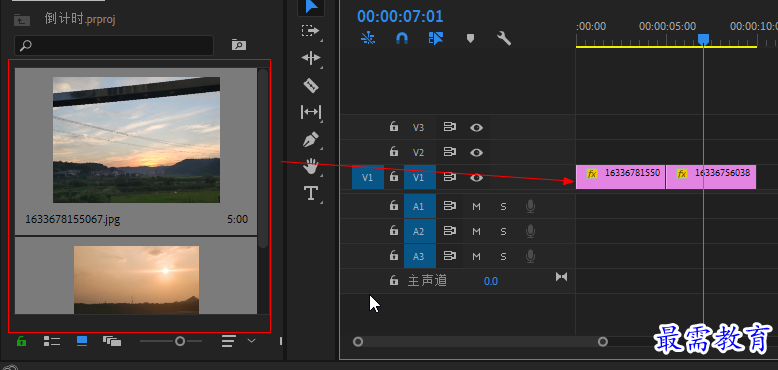Click the timecode 00:00:07:01
This screenshot has width=778, height=370.
pos(400,16)
